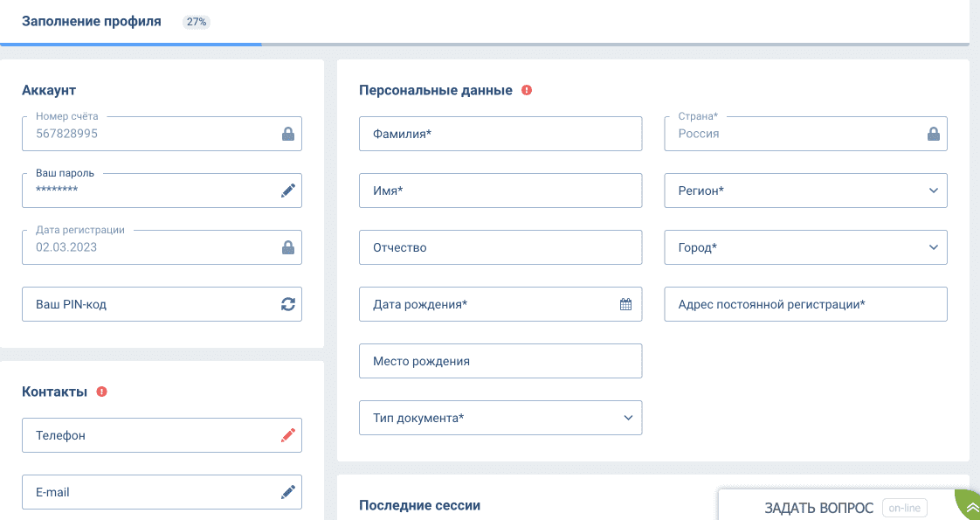This screenshot has width=980, height=520.
Task: Focus the Фамилия input field
Action: 500,134
